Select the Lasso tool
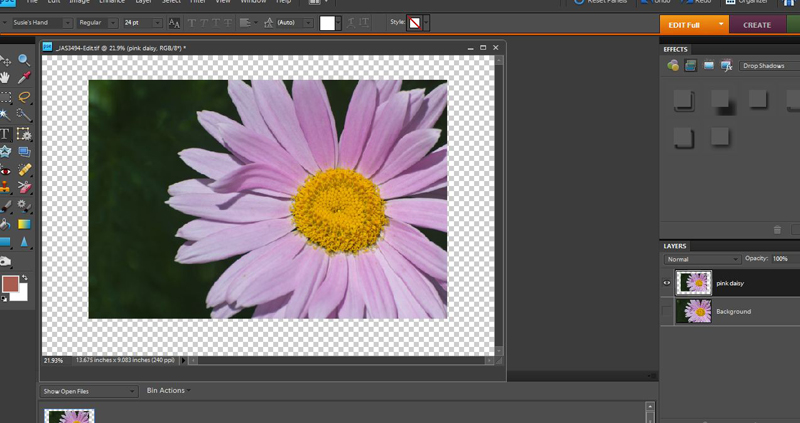Image resolution: width=800 pixels, height=423 pixels. [x=24, y=97]
